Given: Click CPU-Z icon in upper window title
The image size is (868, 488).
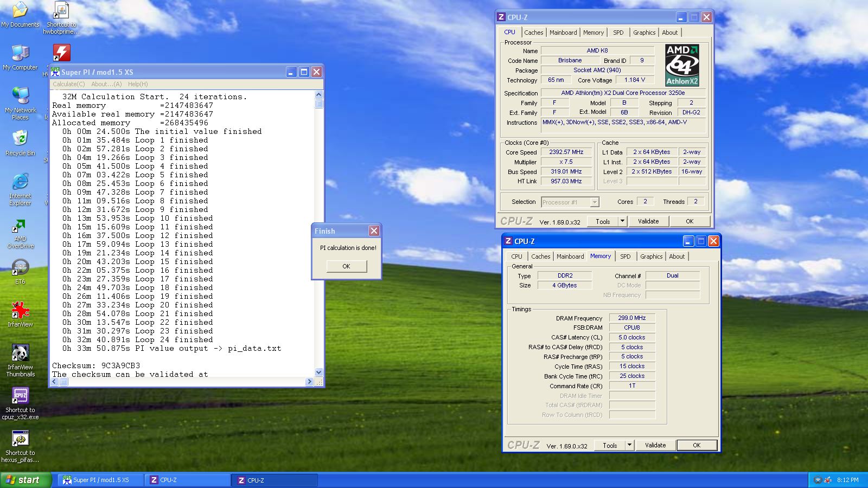Looking at the screenshot, I should pyautogui.click(x=501, y=17).
